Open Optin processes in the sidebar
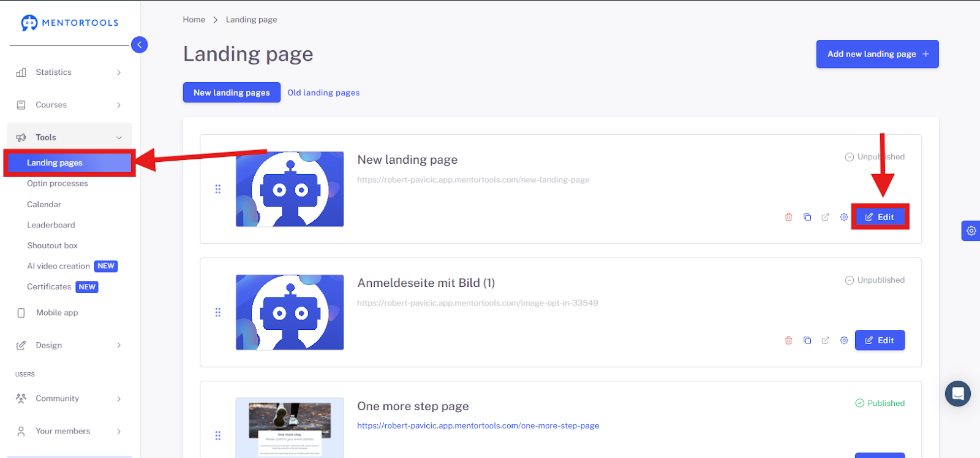Image resolution: width=980 pixels, height=458 pixels. 58,183
